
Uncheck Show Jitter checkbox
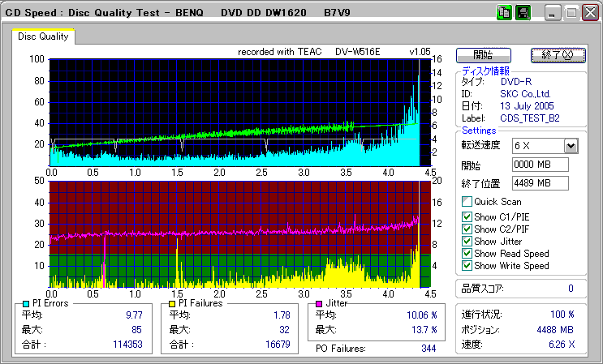point(467,242)
